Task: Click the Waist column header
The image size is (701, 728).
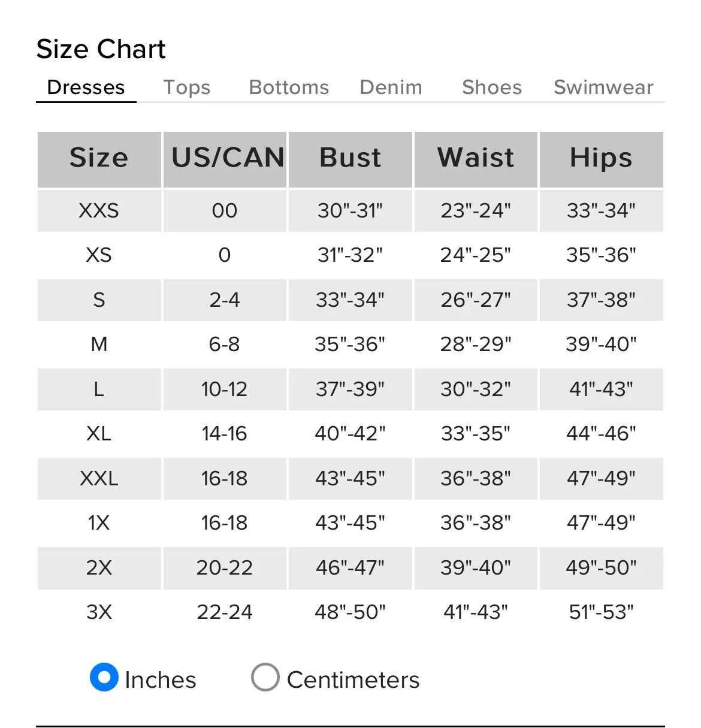Action: [x=476, y=158]
